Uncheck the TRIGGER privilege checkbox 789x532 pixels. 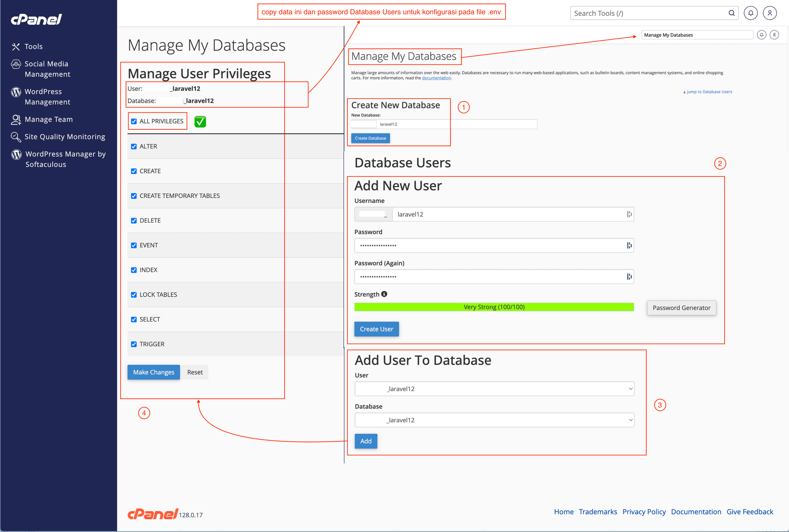(134, 344)
